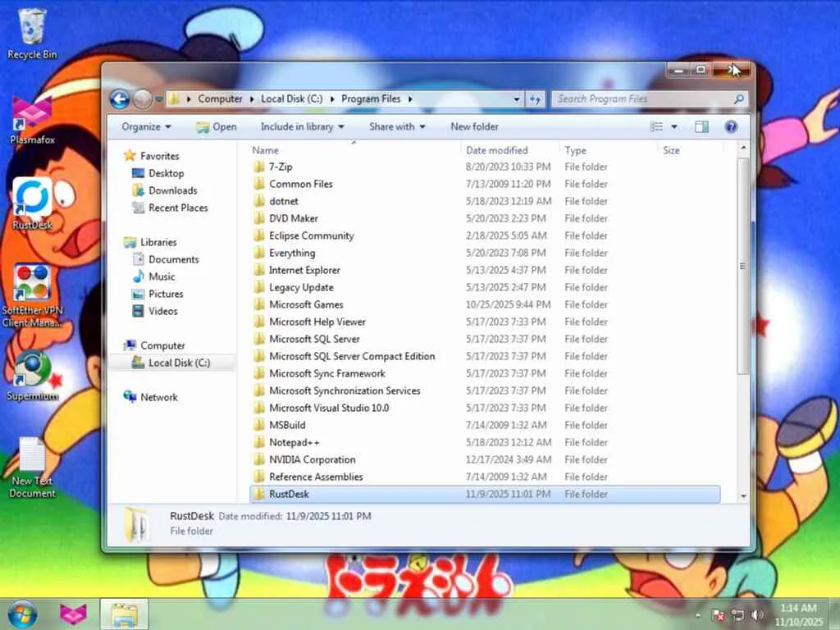Viewport: 840px width, 630px height.
Task: Select Network in the navigation pane
Action: pyautogui.click(x=158, y=397)
